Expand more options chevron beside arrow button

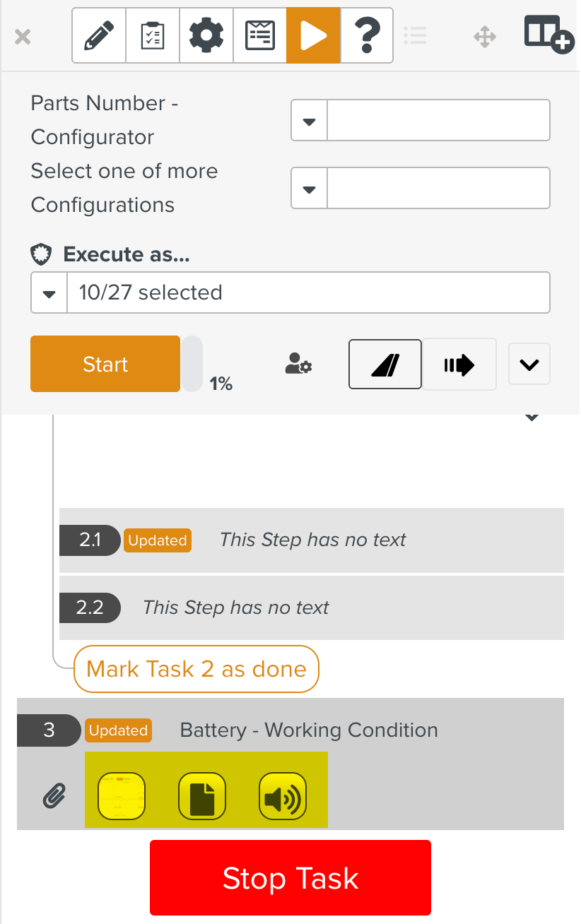[x=529, y=365]
